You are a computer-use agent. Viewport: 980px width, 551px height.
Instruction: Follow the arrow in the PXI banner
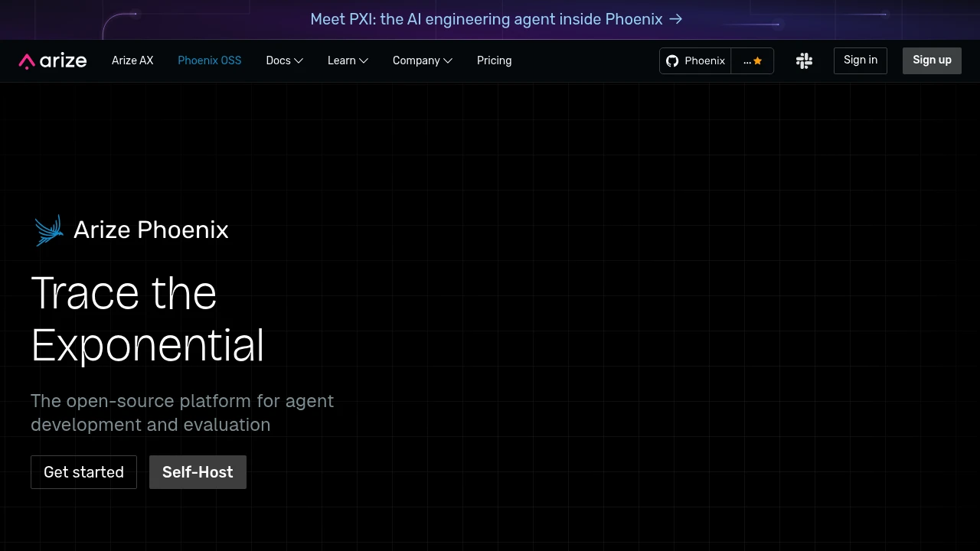click(x=676, y=19)
